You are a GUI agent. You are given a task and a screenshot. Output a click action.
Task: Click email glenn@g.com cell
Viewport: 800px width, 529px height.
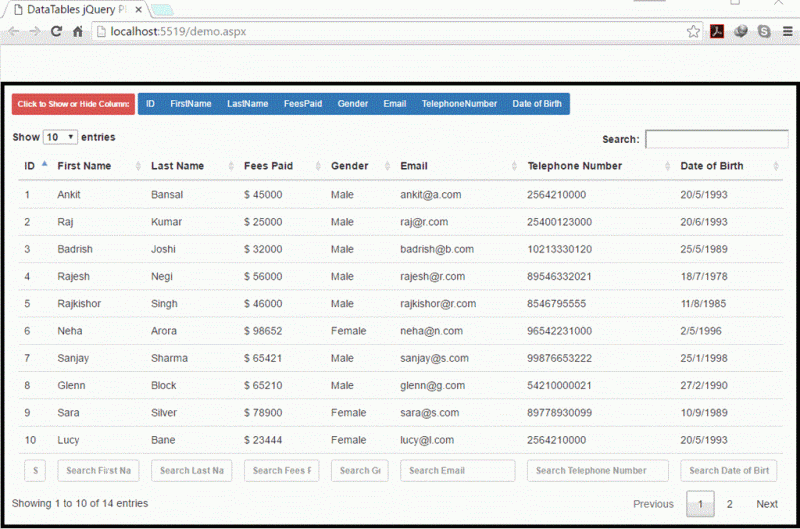pos(433,385)
